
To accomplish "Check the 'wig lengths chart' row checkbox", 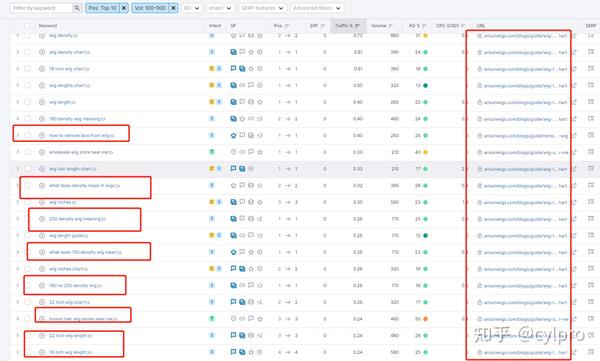I will (27, 85).
